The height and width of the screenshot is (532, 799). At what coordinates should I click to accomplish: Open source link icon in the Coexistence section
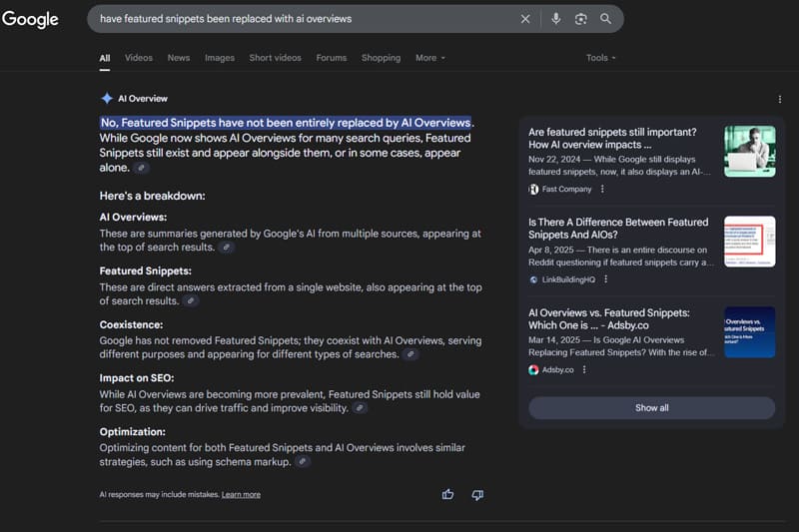410,354
